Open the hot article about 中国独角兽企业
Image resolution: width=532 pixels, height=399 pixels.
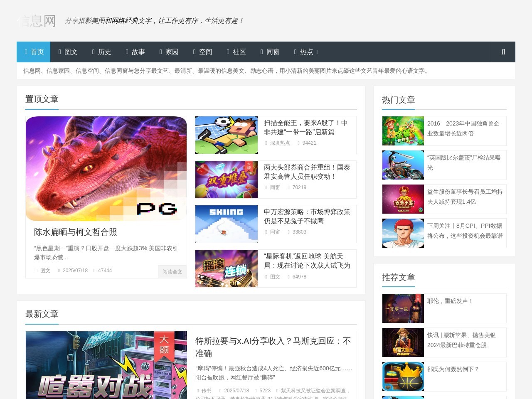point(464,128)
